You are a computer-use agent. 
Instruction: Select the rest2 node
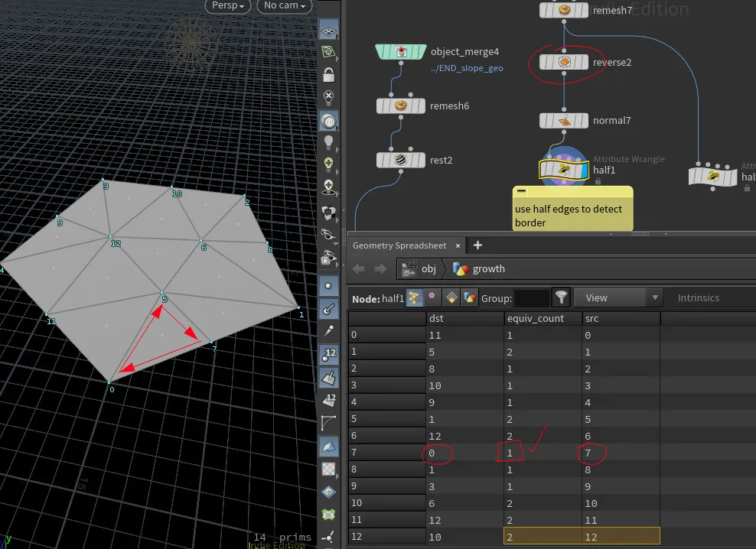click(x=401, y=160)
